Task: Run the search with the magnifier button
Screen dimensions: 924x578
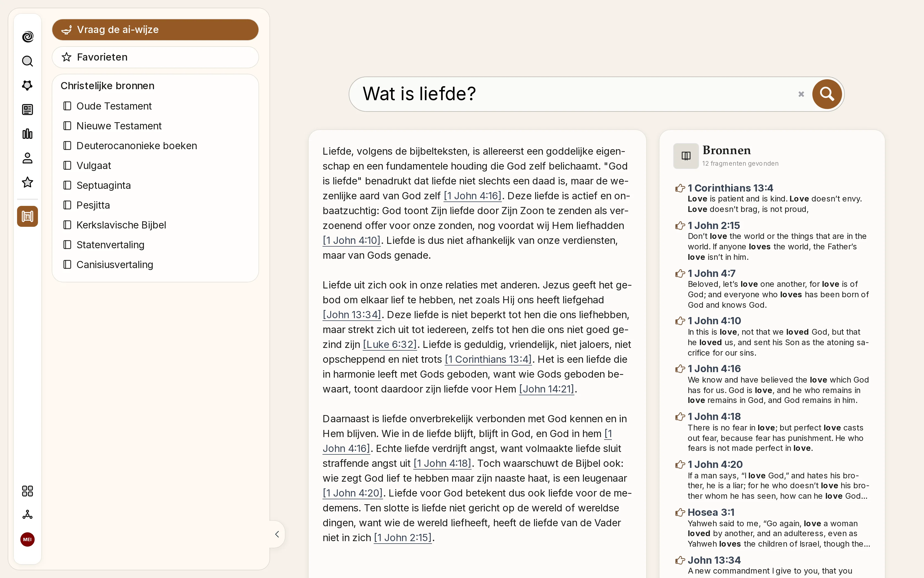Action: (x=827, y=94)
